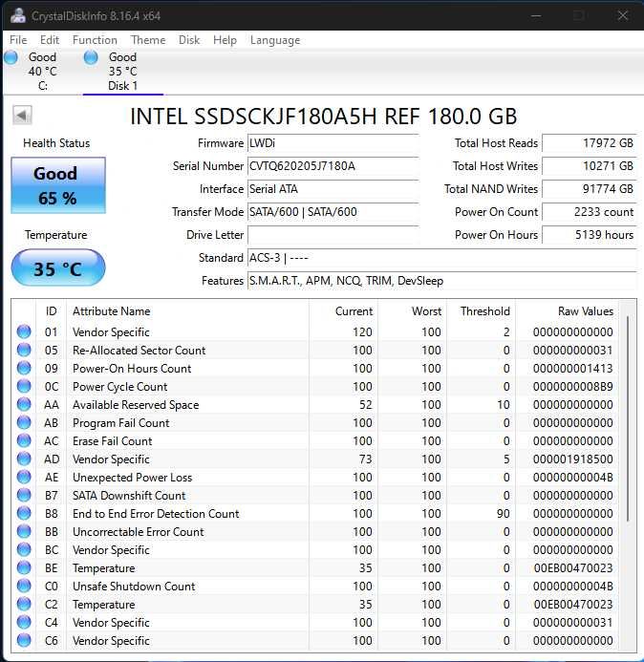This screenshot has height=662, width=644.
Task: Switch to the Disk 1 tab
Action: click(123, 72)
